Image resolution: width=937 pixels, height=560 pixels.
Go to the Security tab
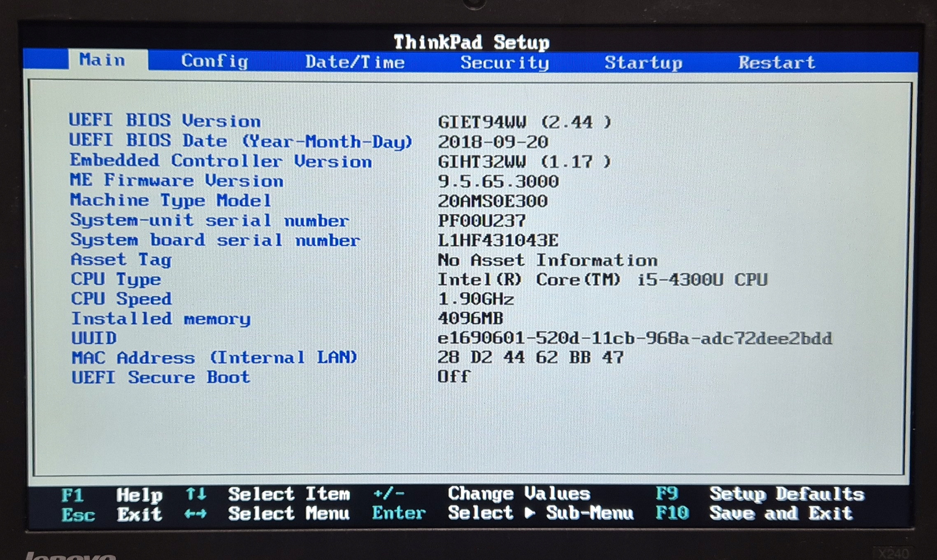pyautogui.click(x=505, y=63)
